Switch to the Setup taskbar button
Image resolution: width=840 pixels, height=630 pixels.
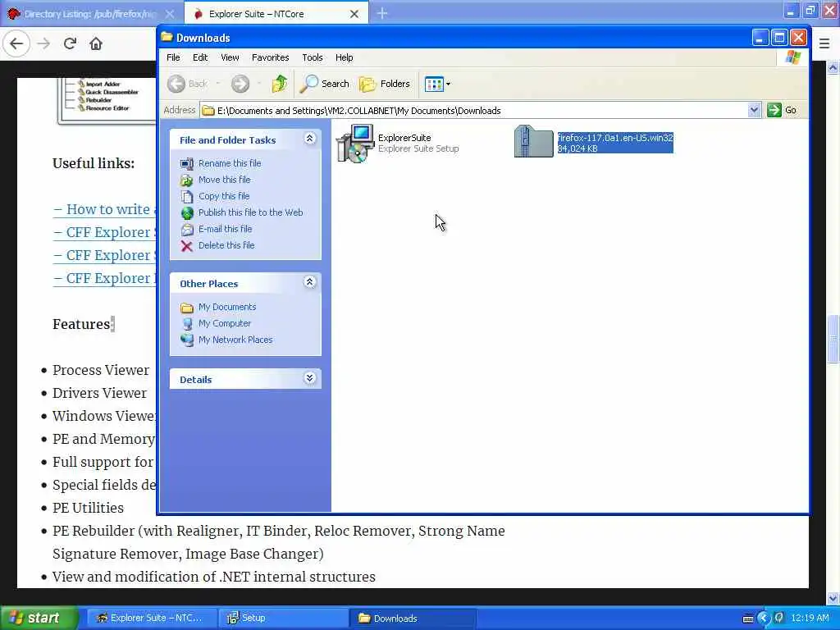point(282,618)
